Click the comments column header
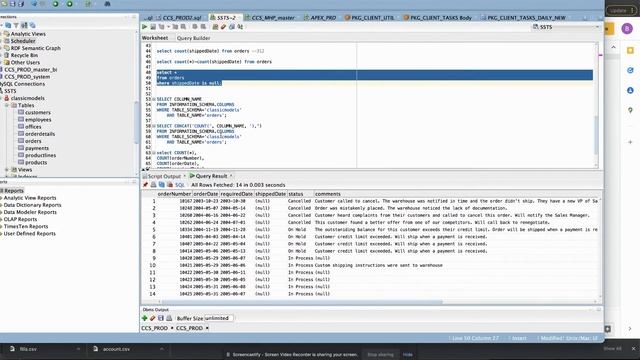This screenshot has width=640, height=360. 457,194
